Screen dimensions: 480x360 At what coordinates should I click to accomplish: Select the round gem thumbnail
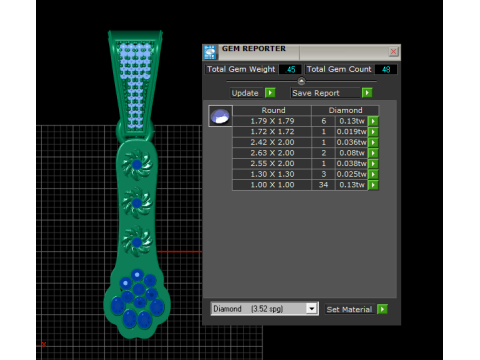(220, 116)
